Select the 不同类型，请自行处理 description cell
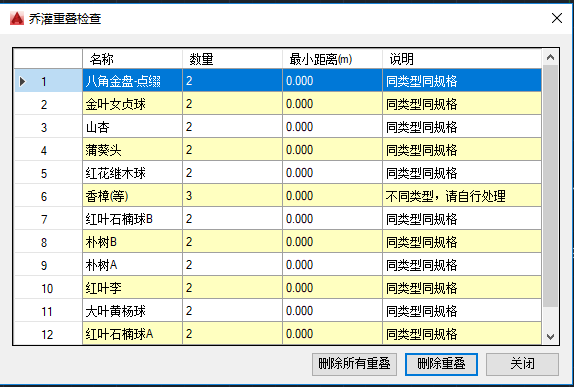The image size is (574, 387). click(462, 196)
